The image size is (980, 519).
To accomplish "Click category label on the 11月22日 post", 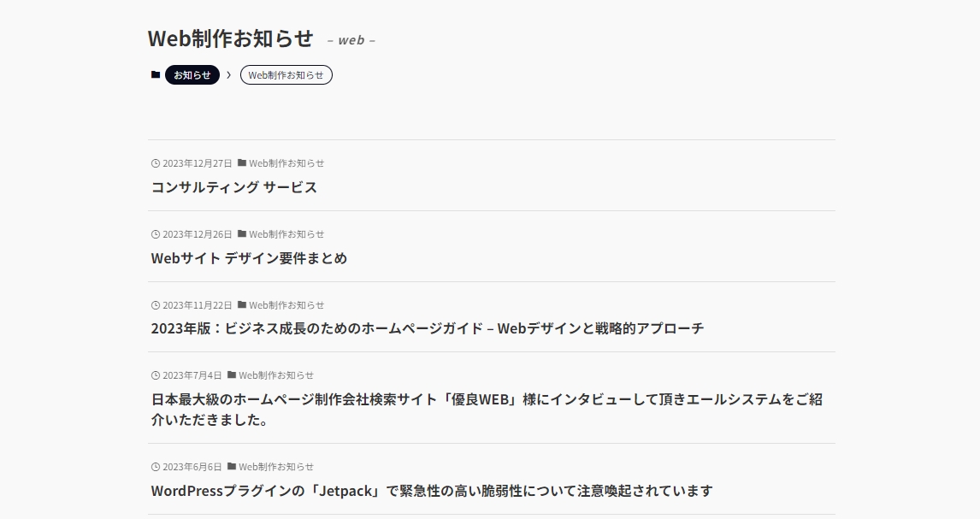I will (286, 305).
